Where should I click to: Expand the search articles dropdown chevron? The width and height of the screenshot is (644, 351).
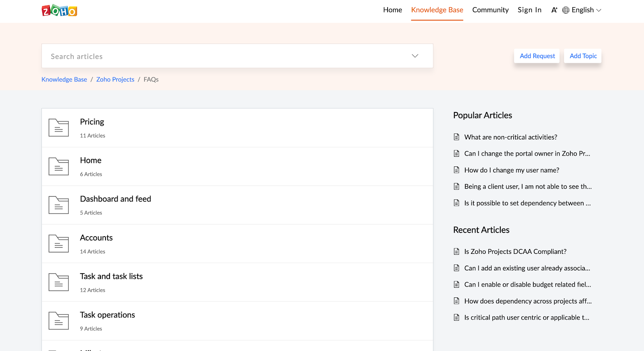coord(415,56)
